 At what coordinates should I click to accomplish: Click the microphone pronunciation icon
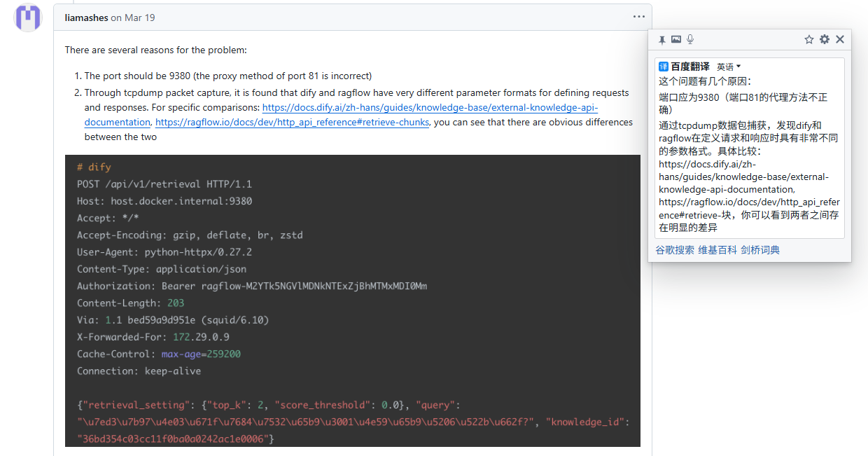pyautogui.click(x=689, y=39)
